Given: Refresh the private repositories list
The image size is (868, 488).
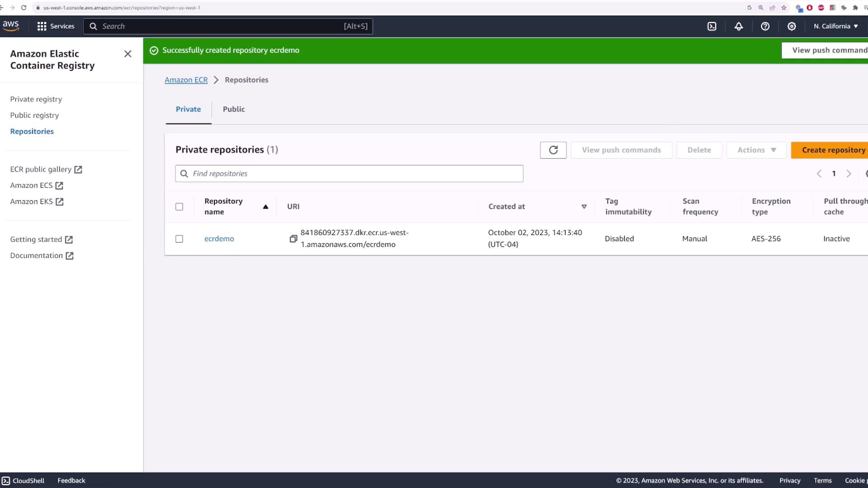Looking at the screenshot, I should point(553,150).
